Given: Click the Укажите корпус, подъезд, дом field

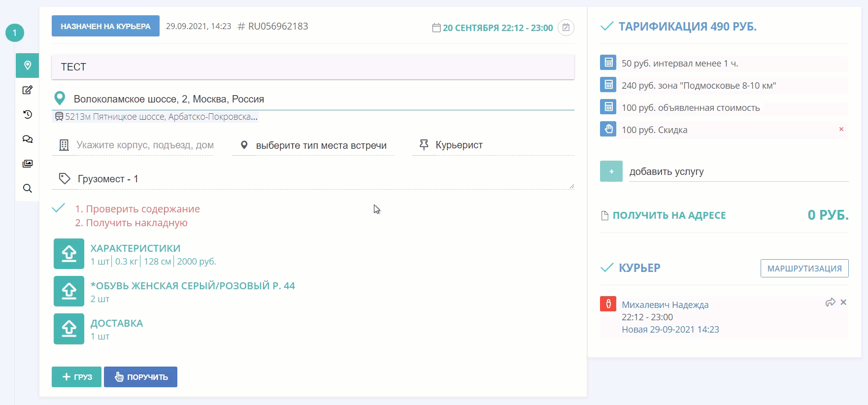Looking at the screenshot, I should [145, 145].
